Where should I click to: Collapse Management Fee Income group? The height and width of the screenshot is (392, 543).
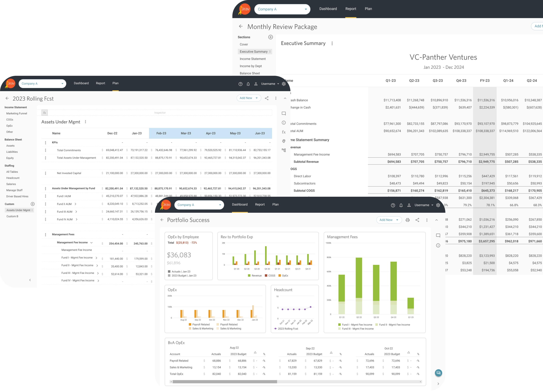pos(91,242)
